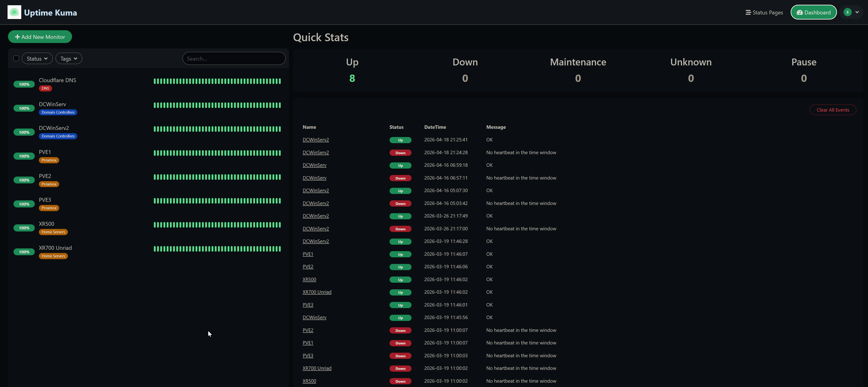
Task: Click the gauge icon inside the Dashboard button
Action: pos(800,12)
